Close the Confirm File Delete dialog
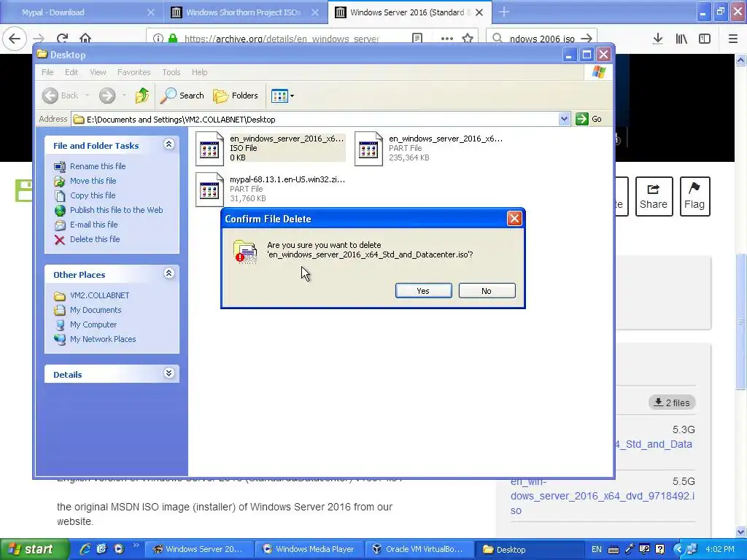 click(514, 219)
